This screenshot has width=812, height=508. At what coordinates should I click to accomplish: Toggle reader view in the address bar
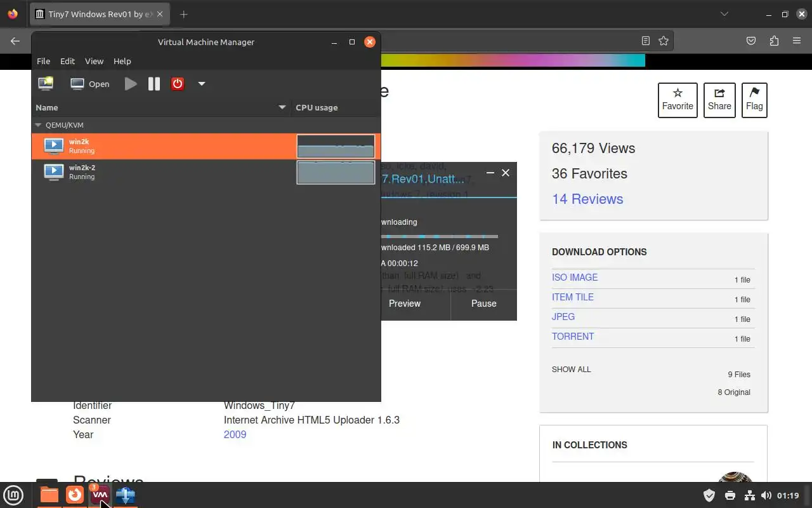(x=646, y=41)
